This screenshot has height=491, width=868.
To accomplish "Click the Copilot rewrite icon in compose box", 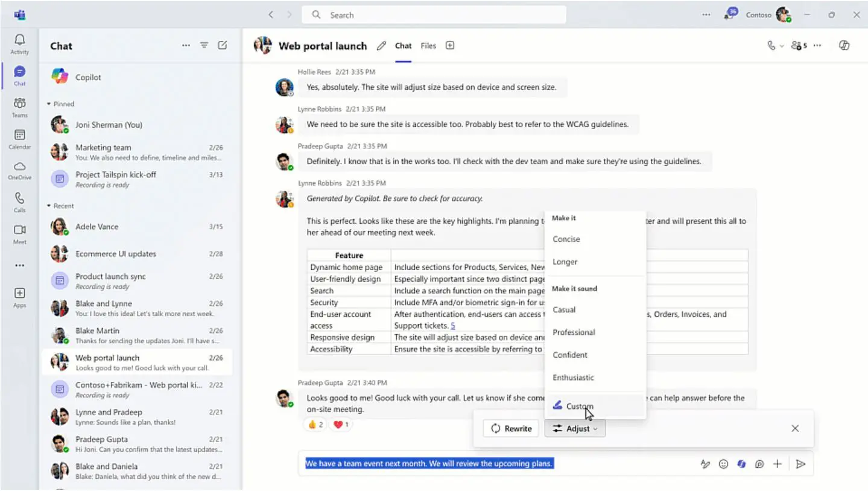I will 741,464.
